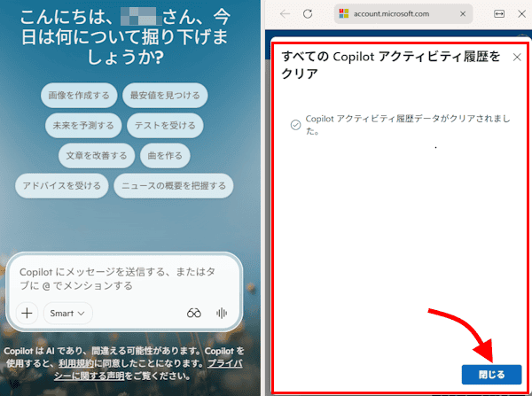
Task: Click the account.microsoft.com address tab
Action: (403, 14)
